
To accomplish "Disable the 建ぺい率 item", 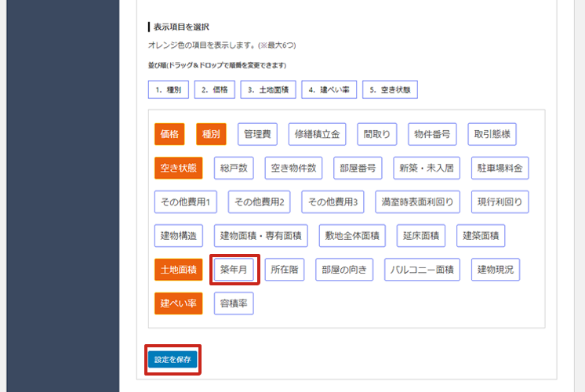I will click(178, 303).
